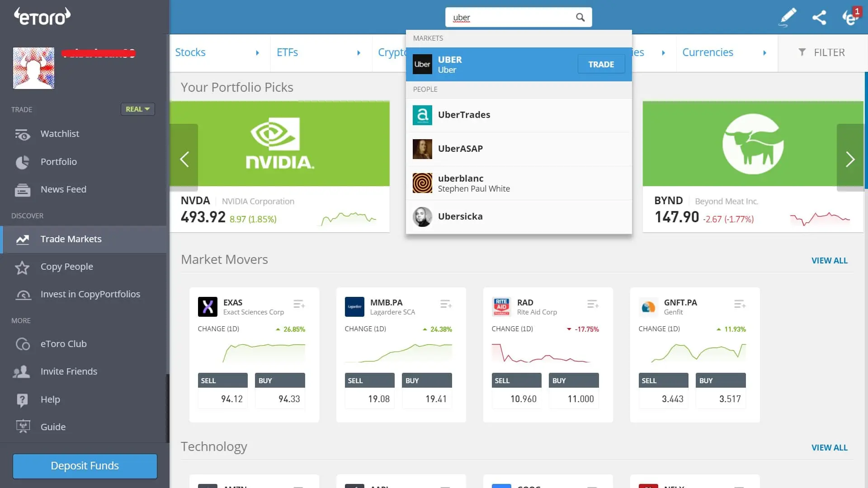The width and height of the screenshot is (868, 488).
Task: Click the News Feed icon
Action: pyautogui.click(x=22, y=190)
